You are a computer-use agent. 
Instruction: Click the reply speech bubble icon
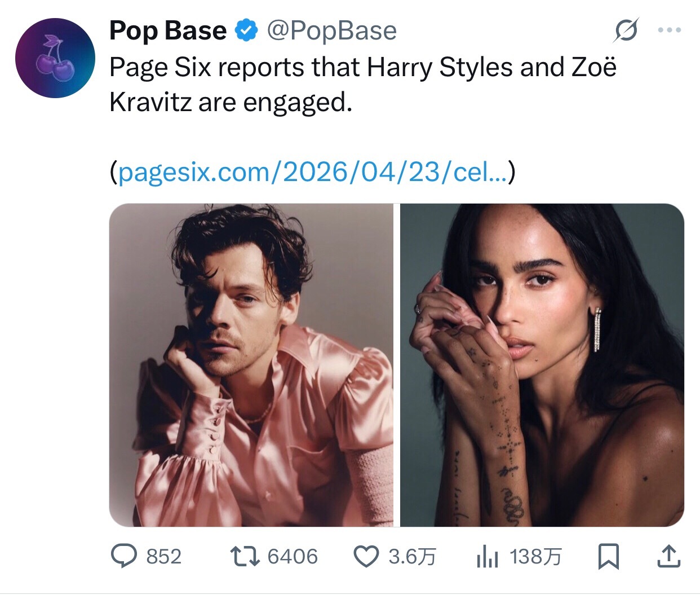pos(123,557)
